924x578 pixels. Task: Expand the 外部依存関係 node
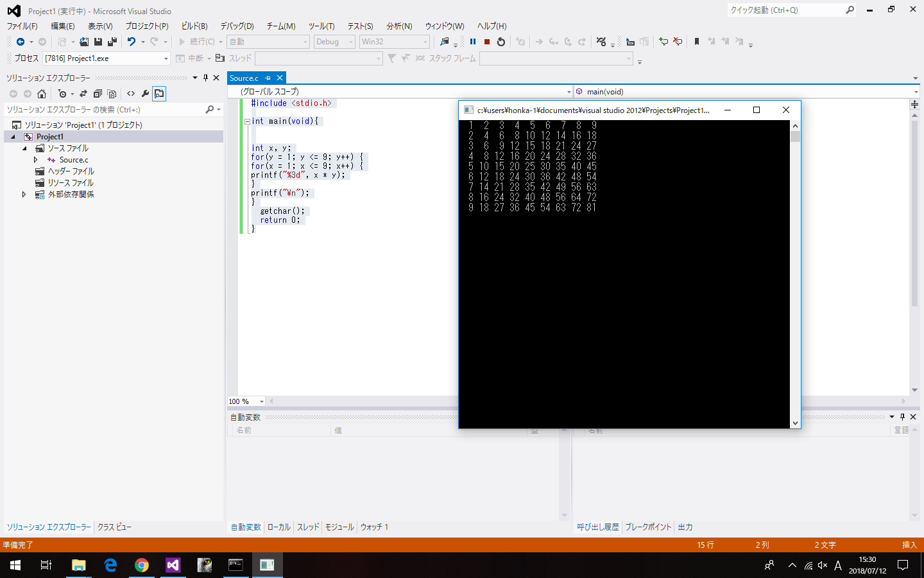coord(24,195)
